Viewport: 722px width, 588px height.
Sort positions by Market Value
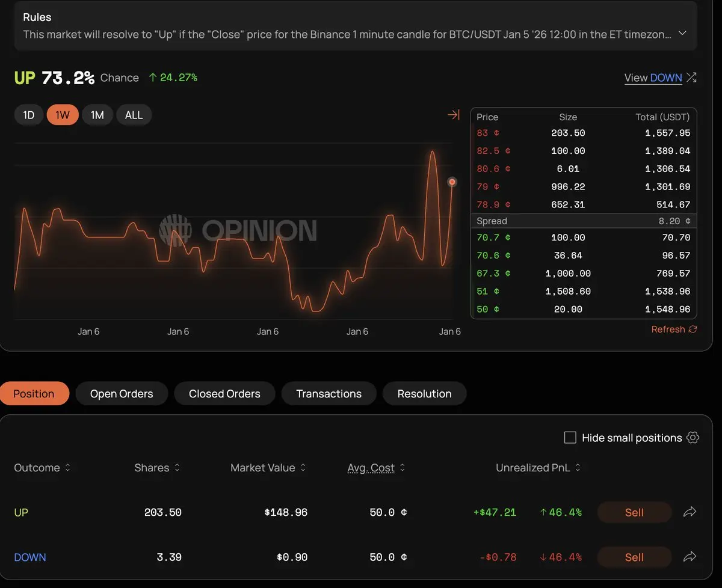coord(268,468)
